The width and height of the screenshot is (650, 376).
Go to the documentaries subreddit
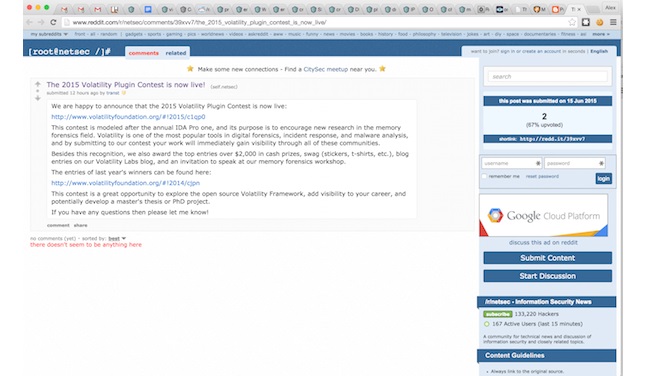(540, 34)
